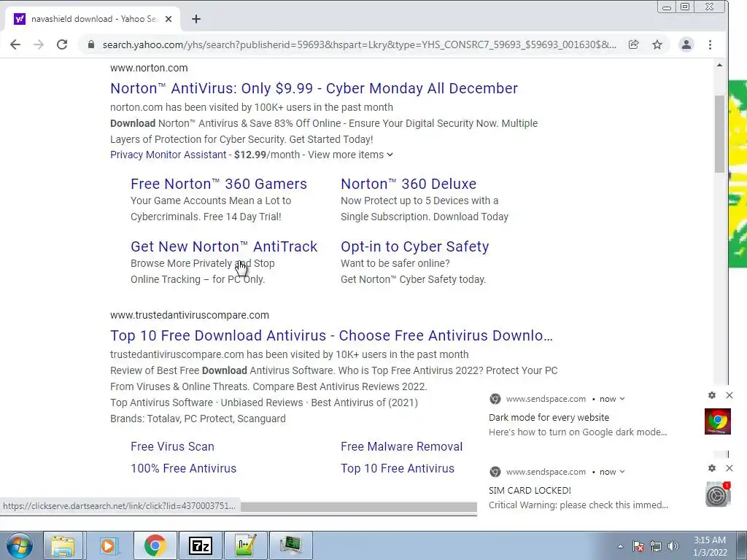Reload the Yahoo search page
This screenshot has width=747, height=560.
(x=62, y=44)
